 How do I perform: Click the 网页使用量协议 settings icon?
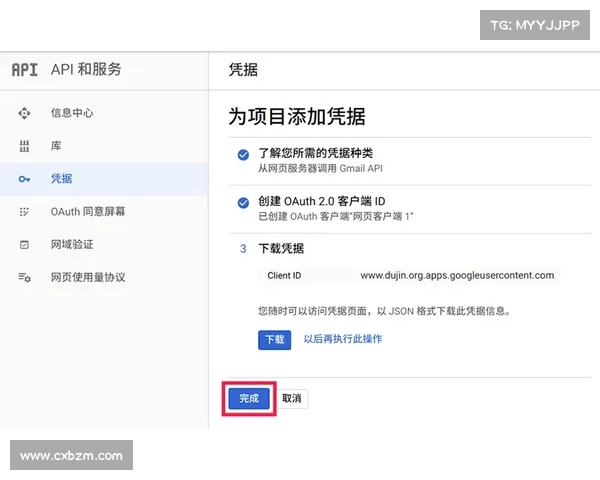pos(24,277)
